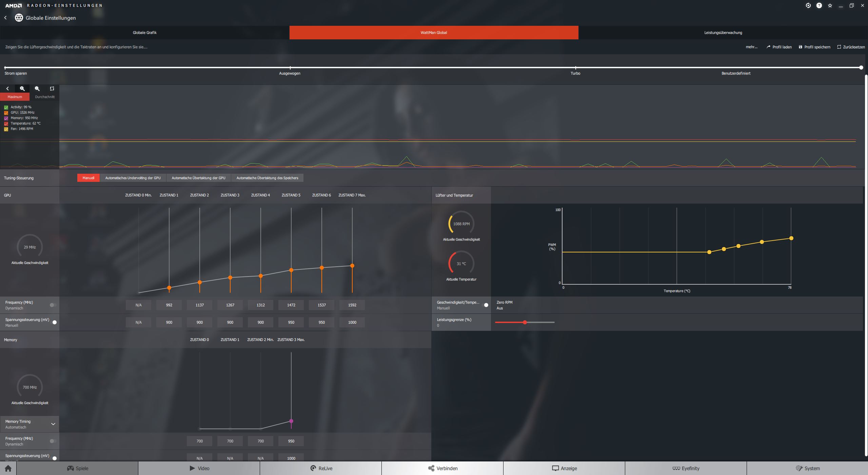
Task: Click the zoom-in magnifier above the graph
Action: pos(22,89)
